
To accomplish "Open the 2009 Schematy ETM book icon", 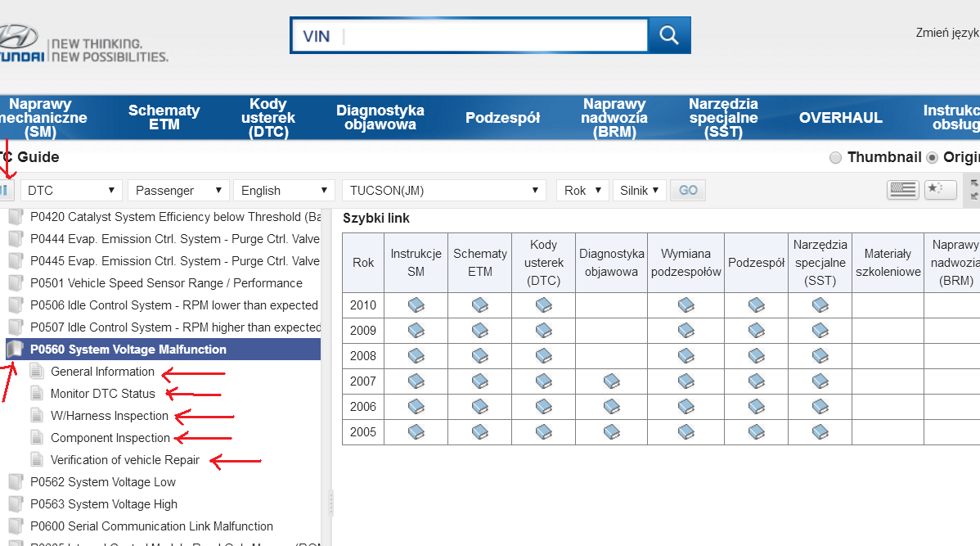I will point(480,330).
